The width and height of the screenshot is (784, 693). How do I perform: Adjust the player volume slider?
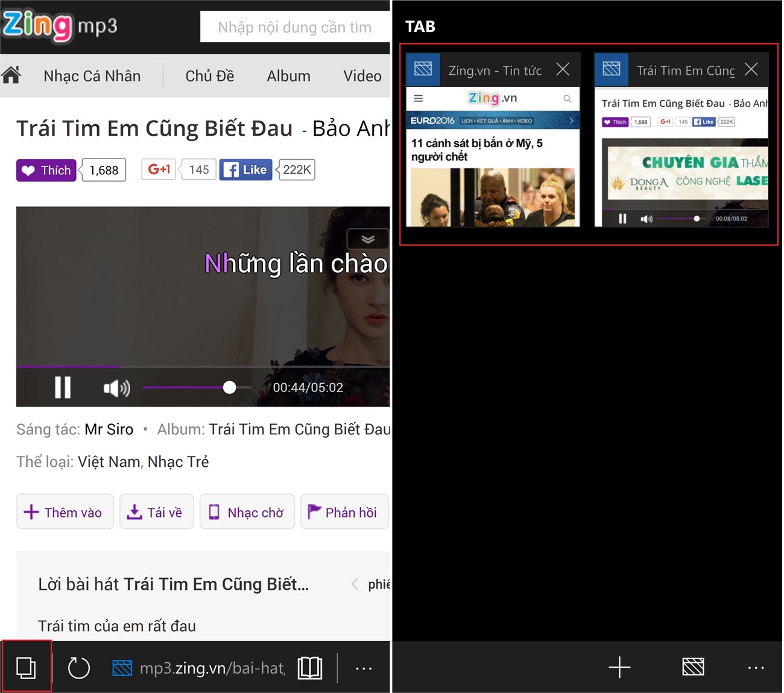(197, 387)
